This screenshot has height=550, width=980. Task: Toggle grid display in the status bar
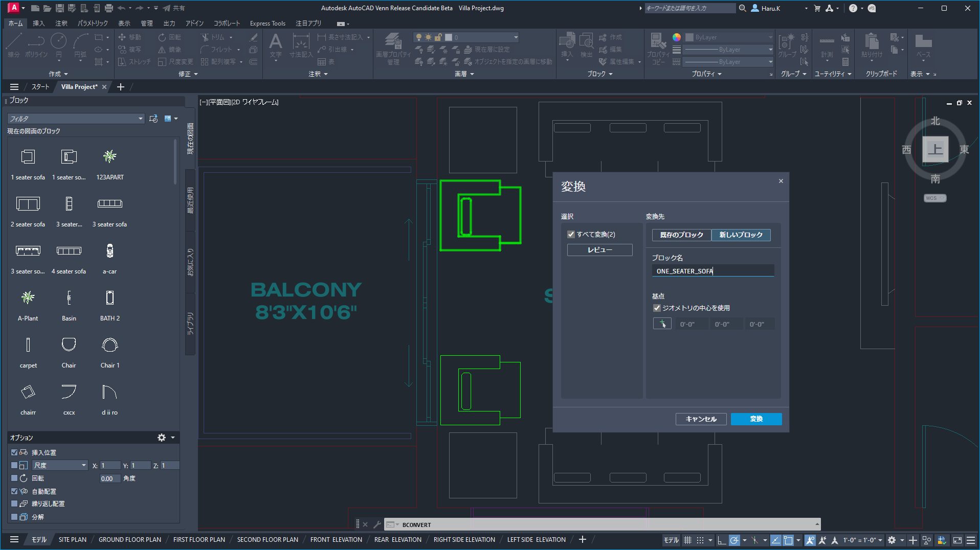pyautogui.click(x=687, y=540)
